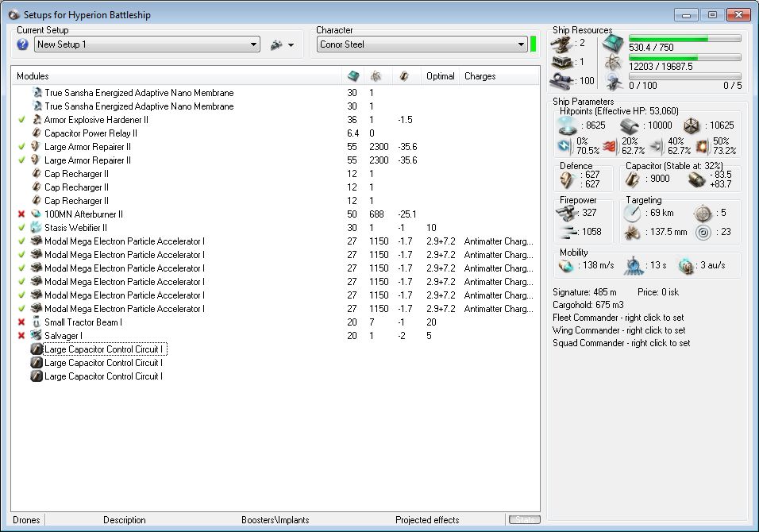Click the blue help question mark icon

tap(22, 44)
